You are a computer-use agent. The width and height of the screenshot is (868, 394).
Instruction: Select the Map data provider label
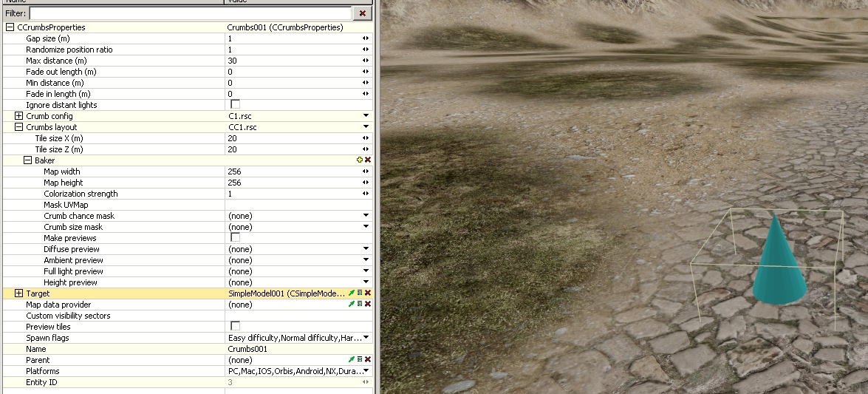58,305
